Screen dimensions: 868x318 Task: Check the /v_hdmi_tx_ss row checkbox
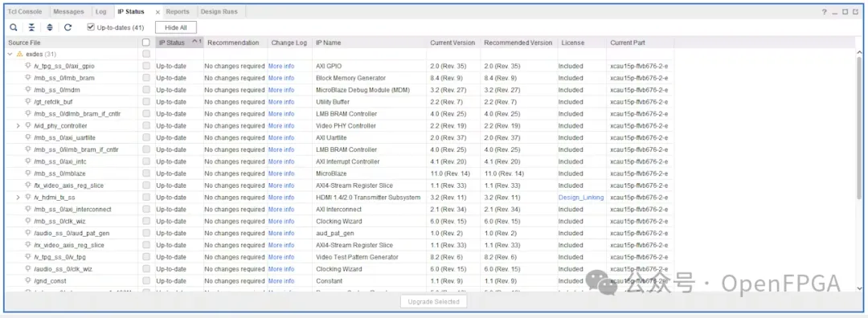[146, 198]
